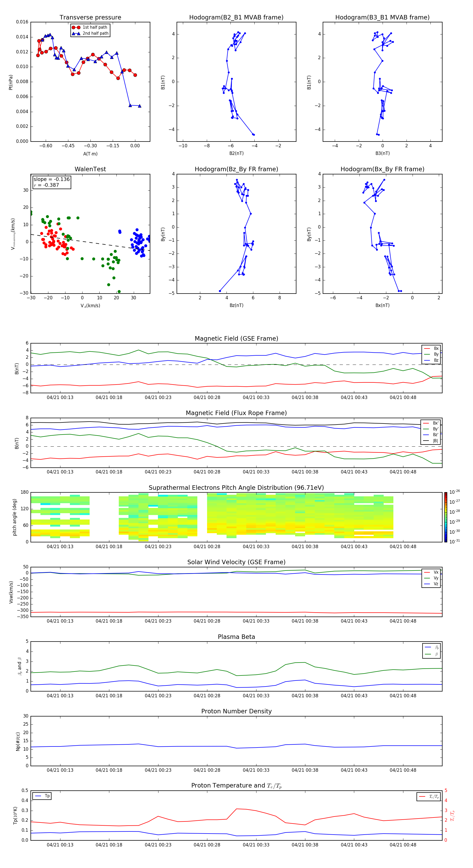
Task: Click the 'Vsw(km/s)' axis label
Action: (x=11, y=592)
